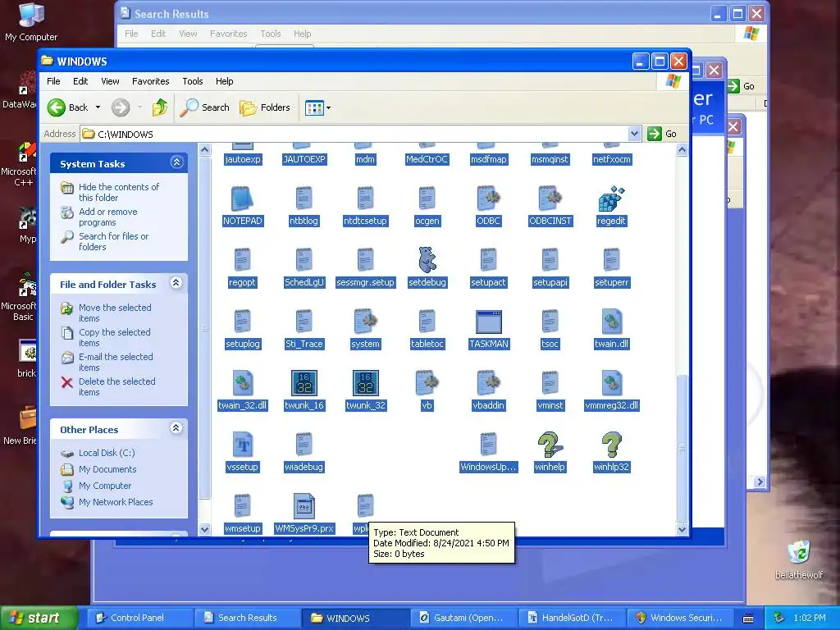Toggle the Folders pane button
Image resolution: width=840 pixels, height=630 pixels.
coord(265,107)
